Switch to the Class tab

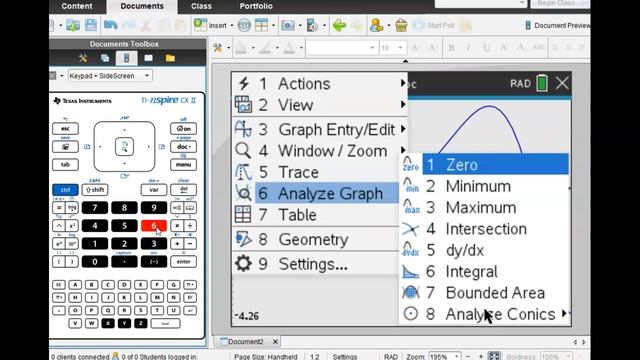click(201, 6)
